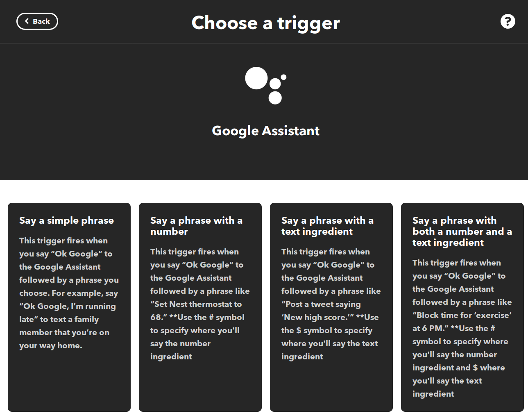The image size is (528, 420).
Task: Click 'Say a phrase with a text ingredient' title
Action: [327, 226]
